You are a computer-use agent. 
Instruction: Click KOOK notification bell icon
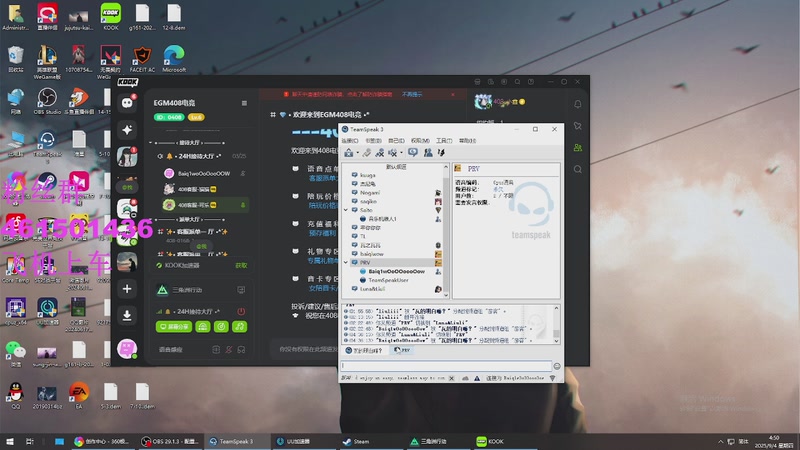click(578, 104)
